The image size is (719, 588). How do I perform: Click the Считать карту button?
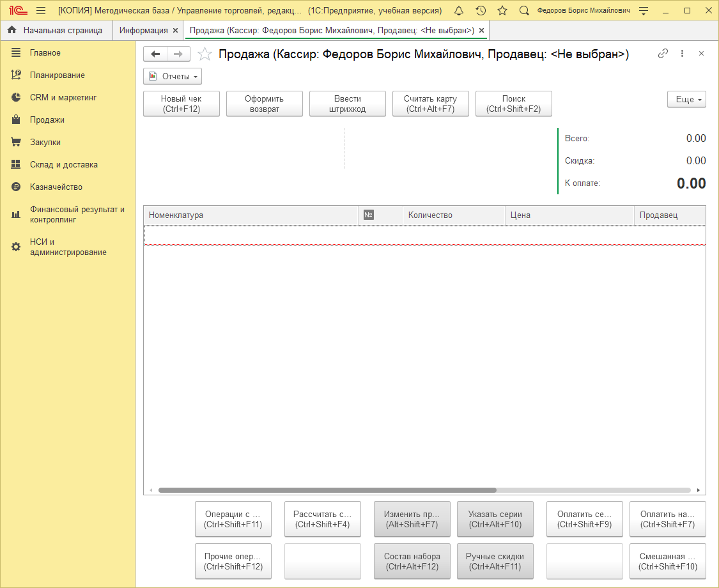coord(430,104)
